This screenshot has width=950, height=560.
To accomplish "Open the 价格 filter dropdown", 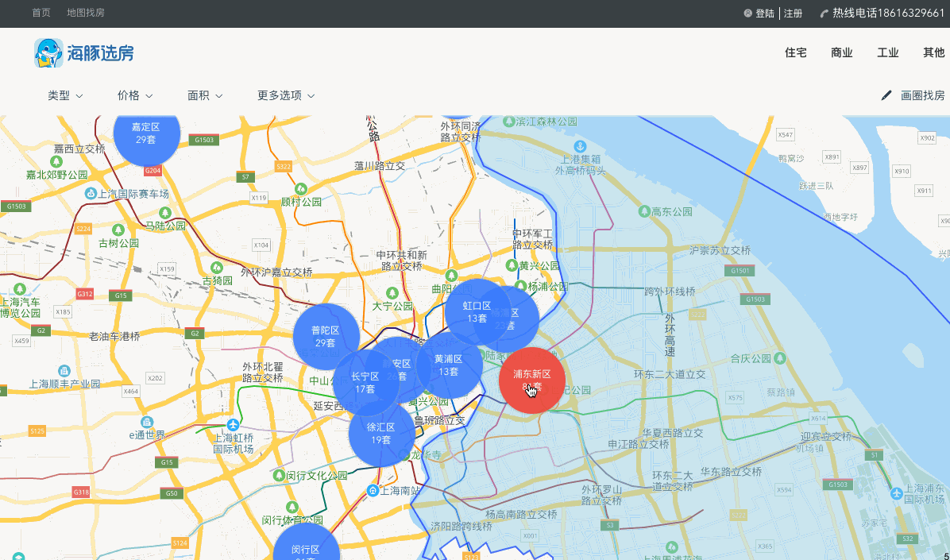I will tap(135, 95).
